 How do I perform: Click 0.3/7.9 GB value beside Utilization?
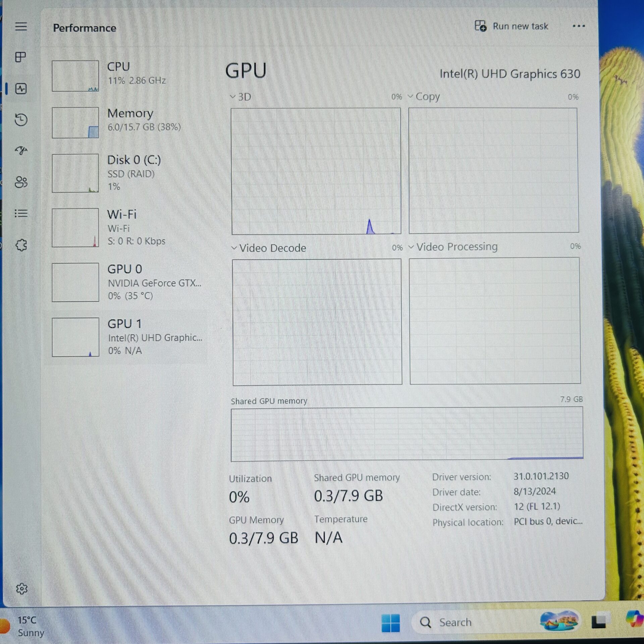pyautogui.click(x=348, y=496)
